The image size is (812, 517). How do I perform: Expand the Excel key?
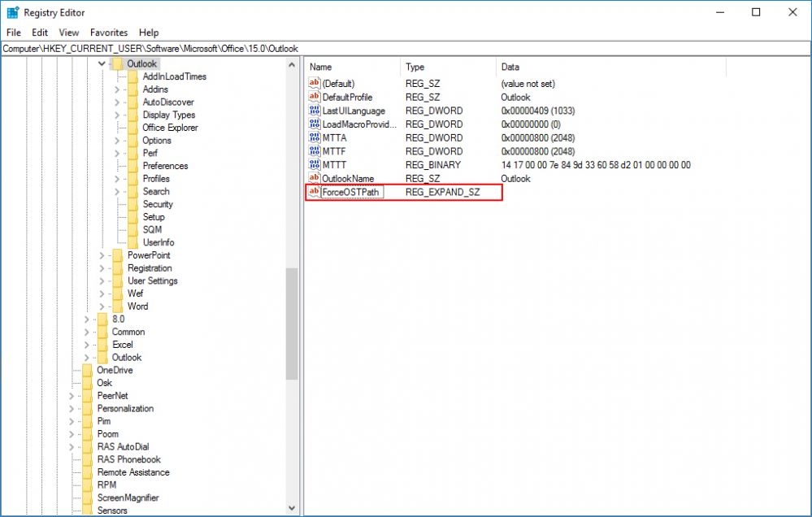click(87, 345)
